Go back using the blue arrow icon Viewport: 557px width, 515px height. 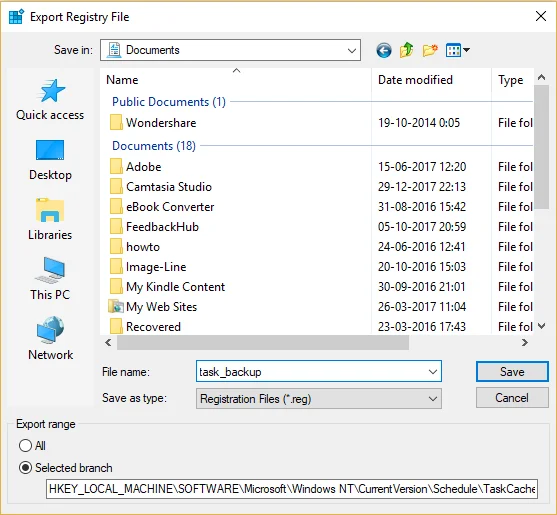(384, 50)
